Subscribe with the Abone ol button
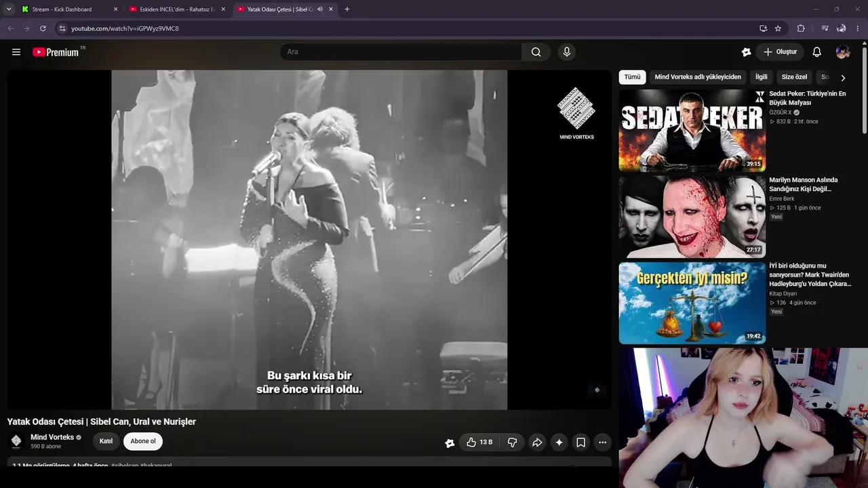Image resolution: width=868 pixels, height=488 pixels. tap(143, 441)
